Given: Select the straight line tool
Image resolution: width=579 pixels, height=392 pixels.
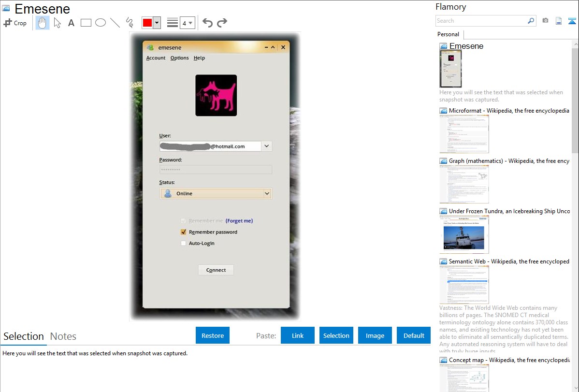Looking at the screenshot, I should [x=115, y=23].
